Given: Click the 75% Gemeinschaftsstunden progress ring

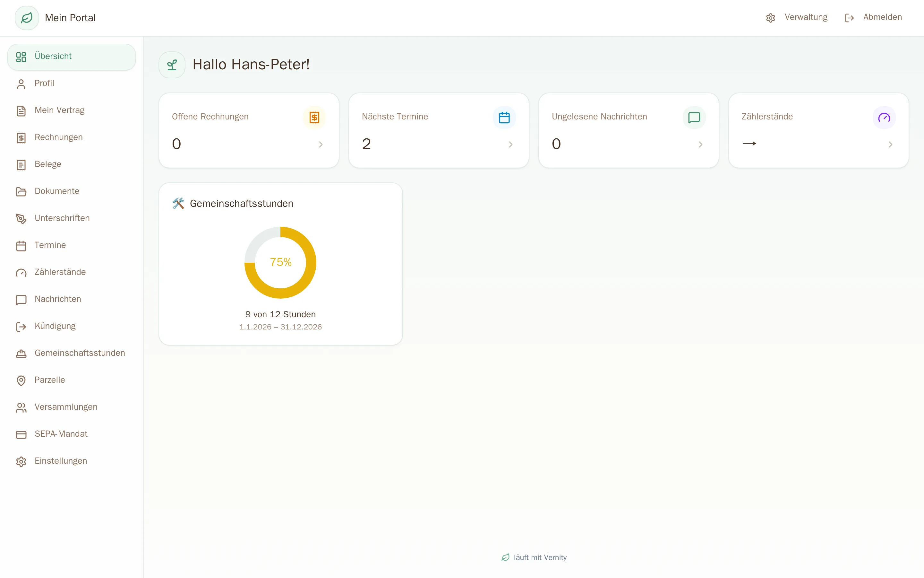Looking at the screenshot, I should click(280, 263).
